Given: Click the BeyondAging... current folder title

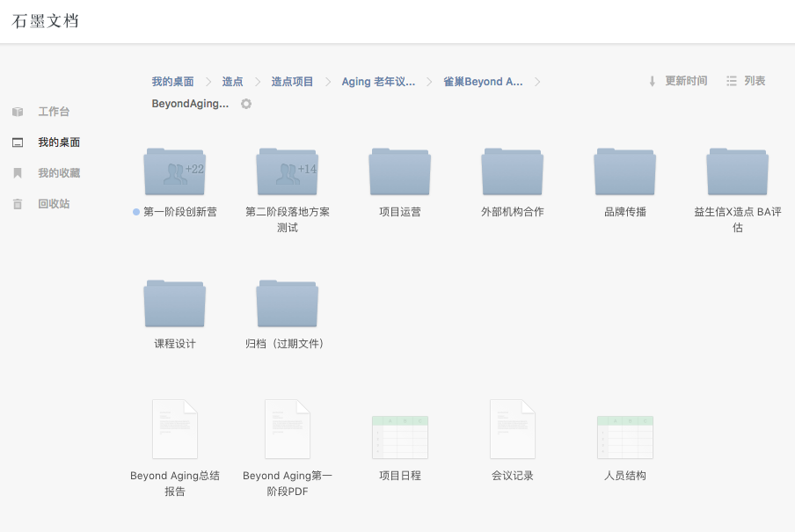Looking at the screenshot, I should 190,104.
